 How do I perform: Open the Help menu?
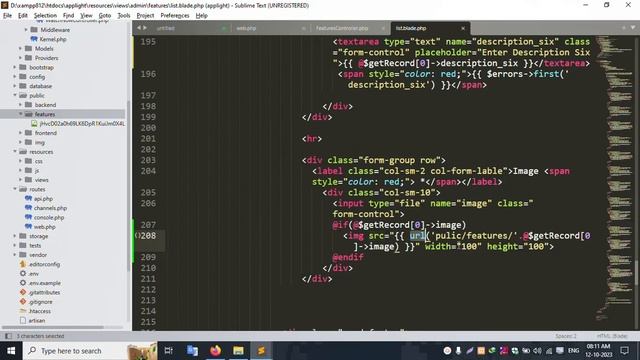(202, 16)
